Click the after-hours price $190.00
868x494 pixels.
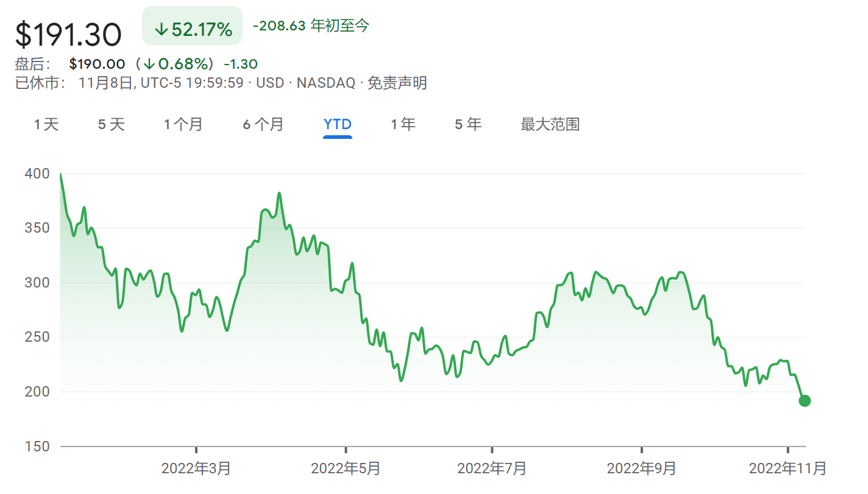click(97, 64)
